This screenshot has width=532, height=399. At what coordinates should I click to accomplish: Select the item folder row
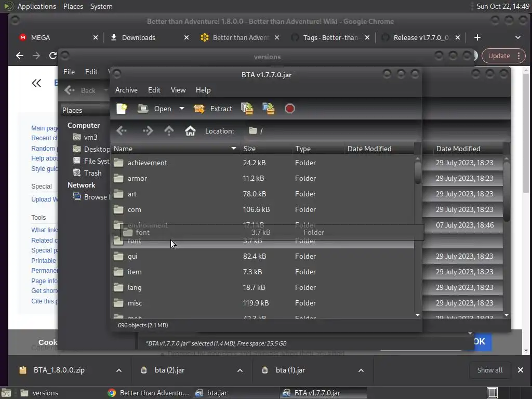coord(262,272)
